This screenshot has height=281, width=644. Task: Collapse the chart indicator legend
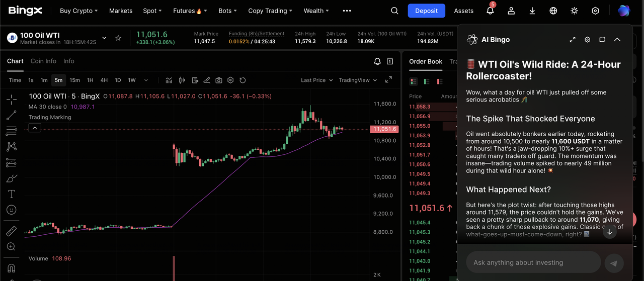(34, 128)
